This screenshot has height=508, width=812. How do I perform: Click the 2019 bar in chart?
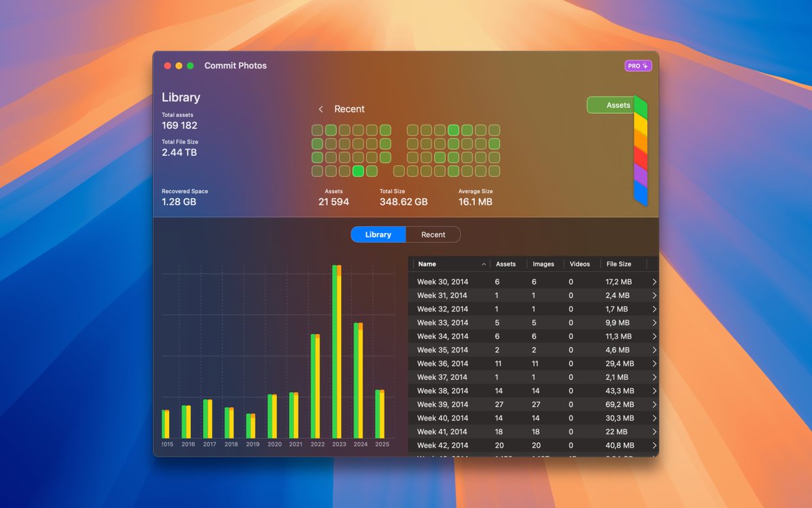click(250, 426)
